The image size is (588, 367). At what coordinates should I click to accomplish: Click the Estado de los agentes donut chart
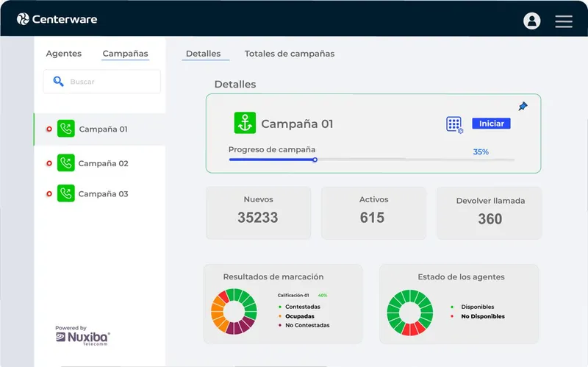(x=410, y=313)
